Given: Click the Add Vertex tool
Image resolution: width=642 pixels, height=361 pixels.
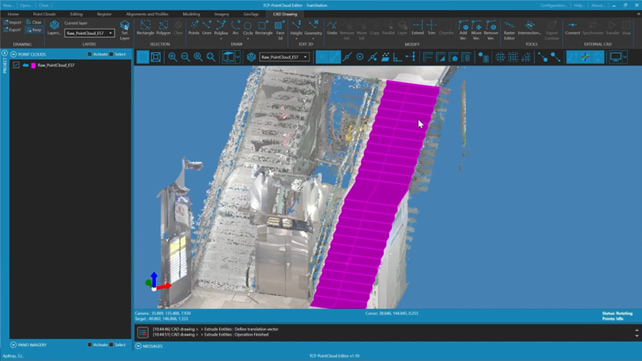Looking at the screenshot, I should coord(463,29).
